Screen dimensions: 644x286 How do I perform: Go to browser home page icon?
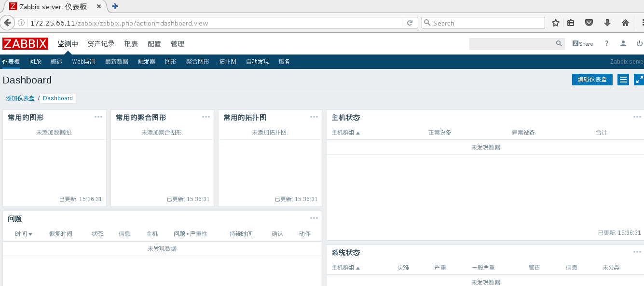[x=626, y=23]
